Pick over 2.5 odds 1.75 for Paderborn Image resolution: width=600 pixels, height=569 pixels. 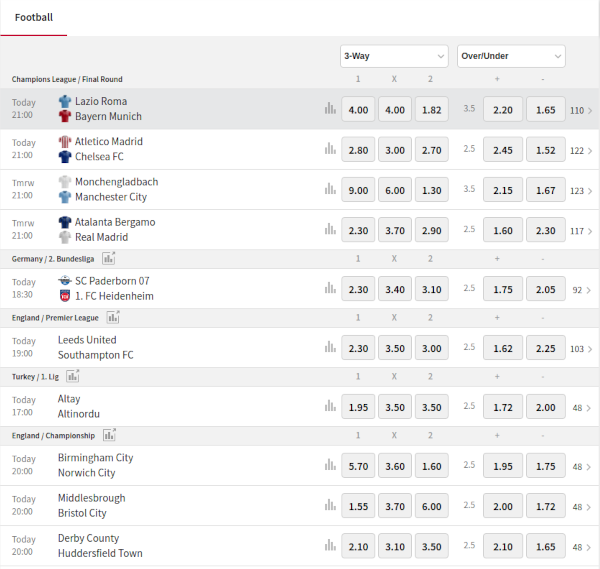(x=503, y=289)
